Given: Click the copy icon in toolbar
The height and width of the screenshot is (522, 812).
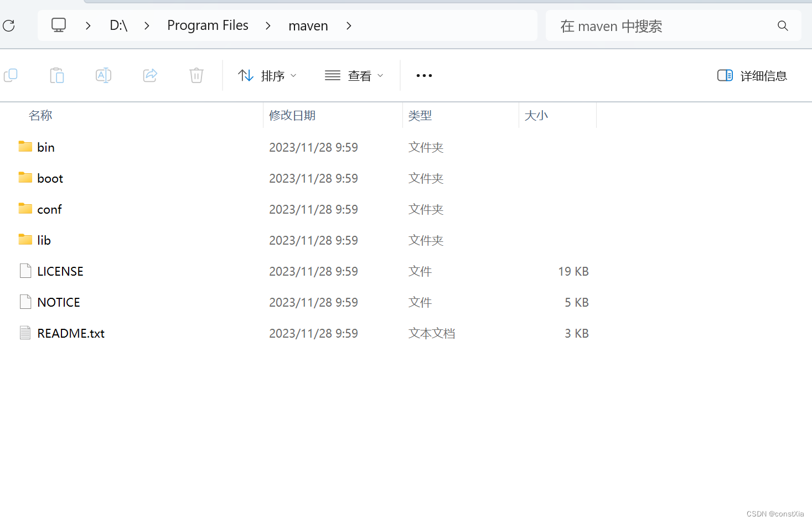Looking at the screenshot, I should point(11,75).
